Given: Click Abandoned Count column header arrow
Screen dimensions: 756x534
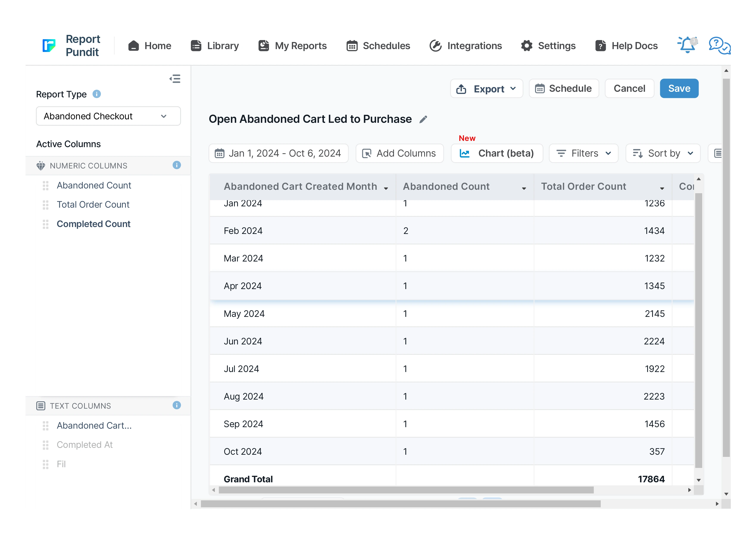Looking at the screenshot, I should coord(524,188).
